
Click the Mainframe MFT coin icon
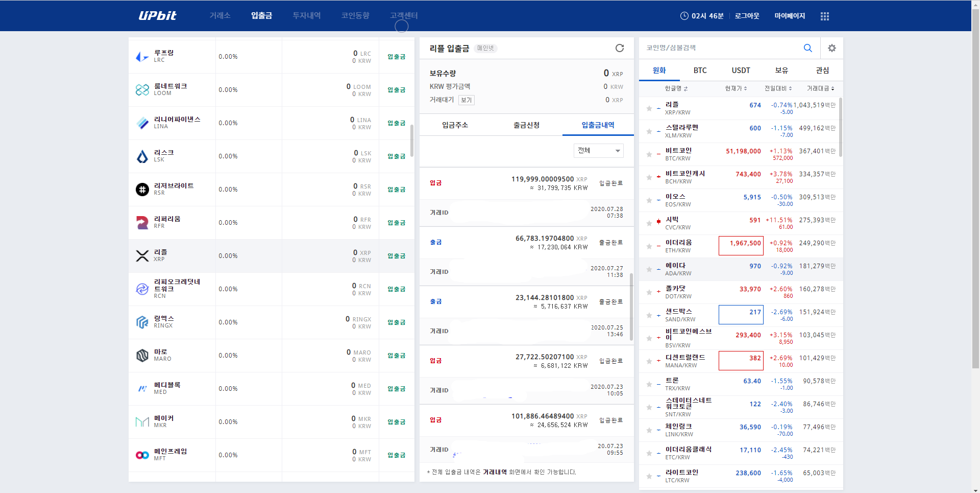point(142,455)
